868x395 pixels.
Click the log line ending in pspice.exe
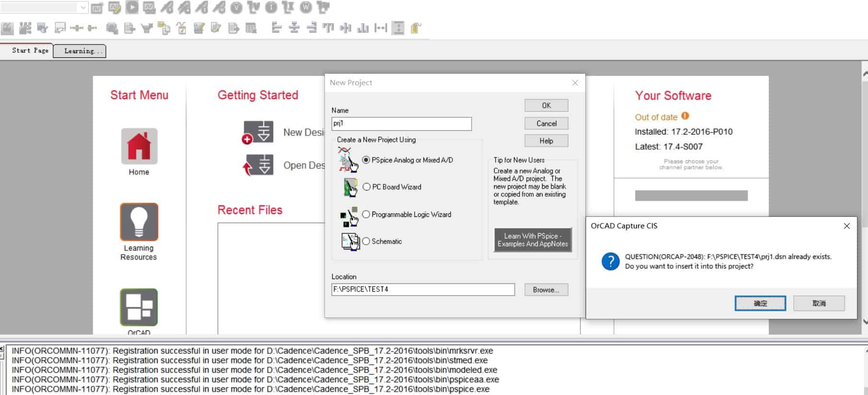pyautogui.click(x=251, y=389)
